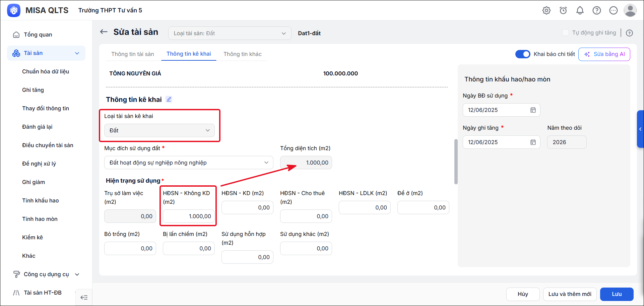The image size is (644, 306).
Task: Tick the Tự động ghi tăng checkbox
Action: (566, 33)
